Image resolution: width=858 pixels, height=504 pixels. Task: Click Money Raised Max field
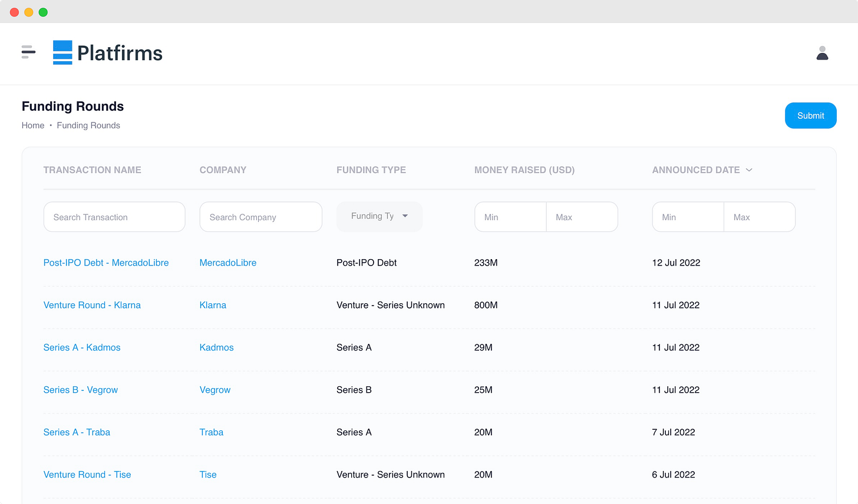point(582,217)
